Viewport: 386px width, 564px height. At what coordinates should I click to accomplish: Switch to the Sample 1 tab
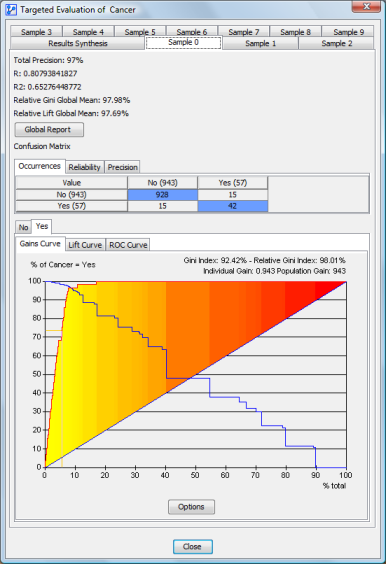point(260,43)
